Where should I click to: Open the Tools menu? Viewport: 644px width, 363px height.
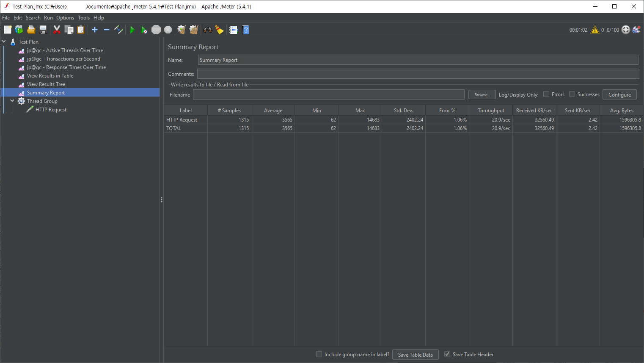click(84, 18)
